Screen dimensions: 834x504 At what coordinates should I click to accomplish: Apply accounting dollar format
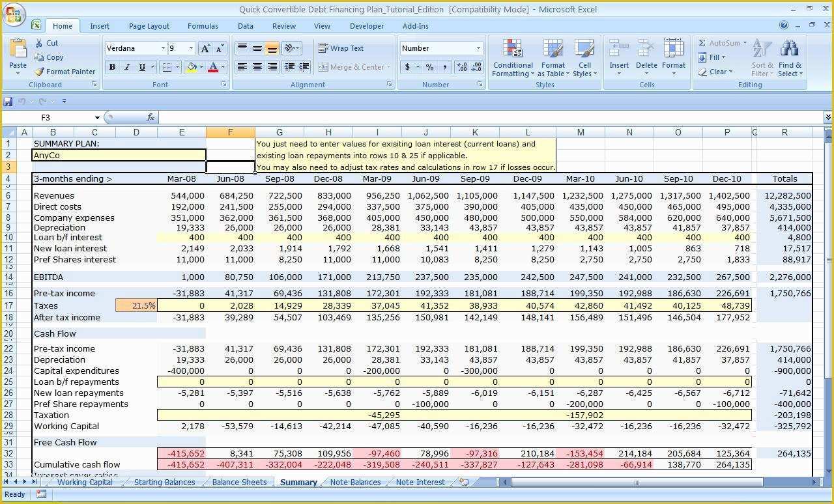pos(408,67)
